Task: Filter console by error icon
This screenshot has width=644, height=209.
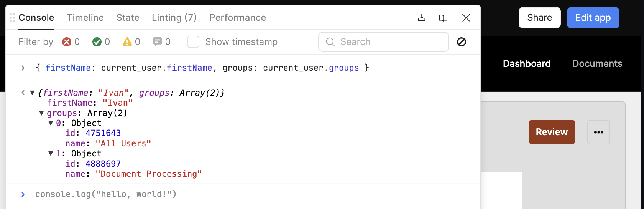Action: [67, 42]
